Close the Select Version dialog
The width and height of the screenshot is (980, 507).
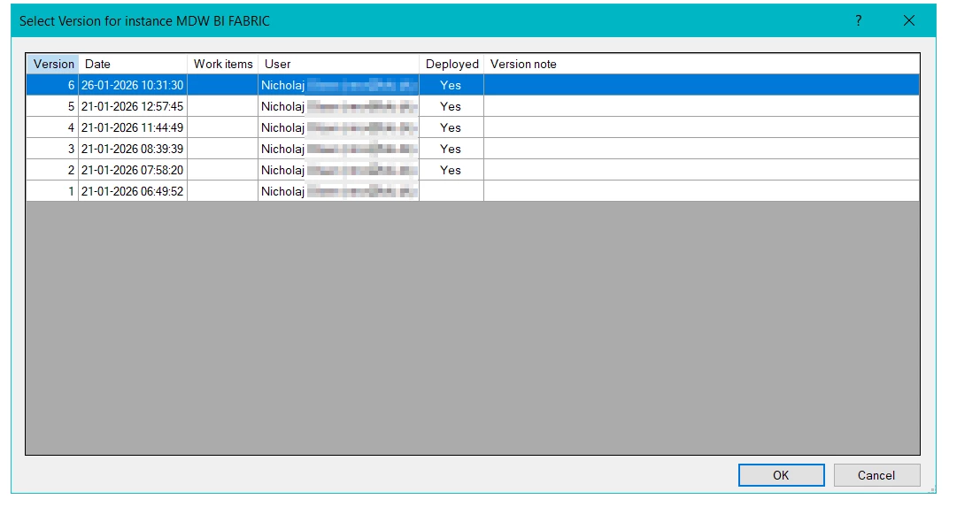pos(909,20)
